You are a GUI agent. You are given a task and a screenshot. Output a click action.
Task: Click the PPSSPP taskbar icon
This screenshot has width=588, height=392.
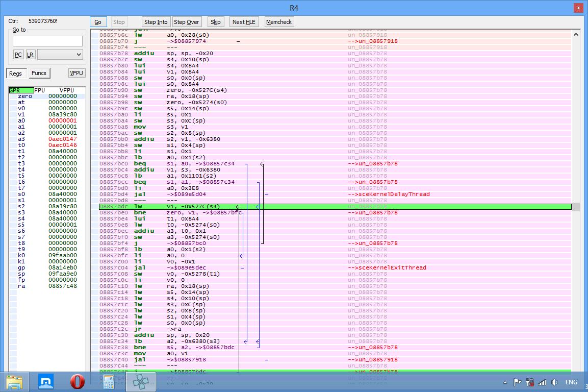140,382
